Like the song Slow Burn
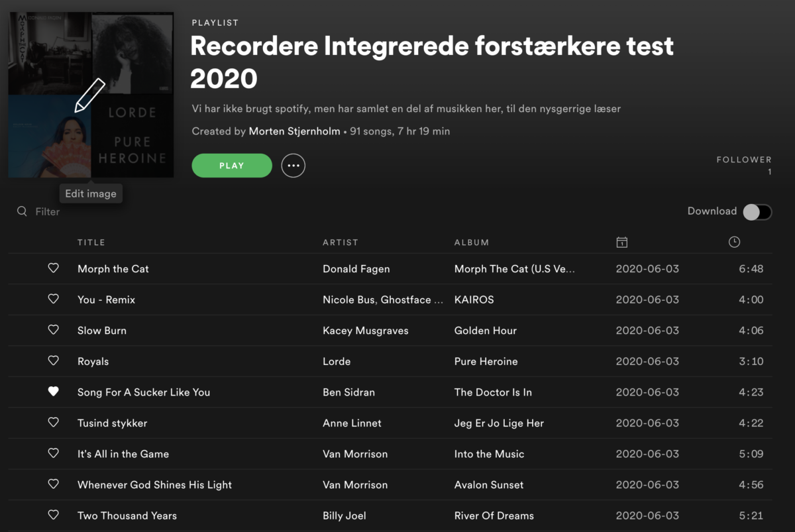 (x=54, y=330)
